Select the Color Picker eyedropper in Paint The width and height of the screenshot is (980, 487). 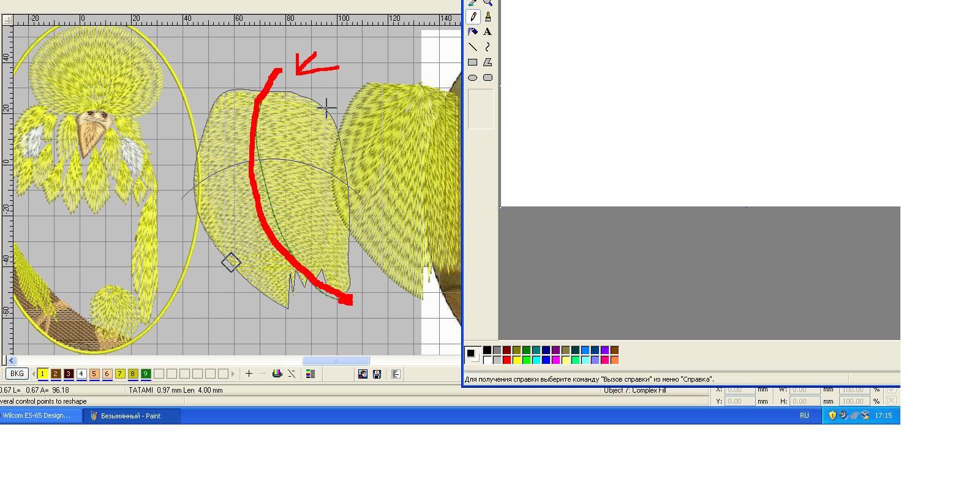click(473, 3)
